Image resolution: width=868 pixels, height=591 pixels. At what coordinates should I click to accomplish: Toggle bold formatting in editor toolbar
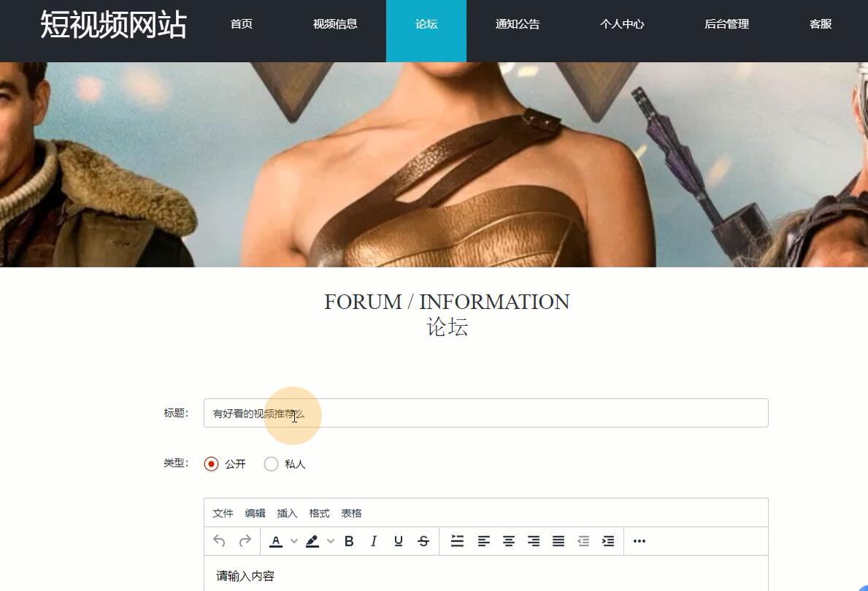coord(349,541)
